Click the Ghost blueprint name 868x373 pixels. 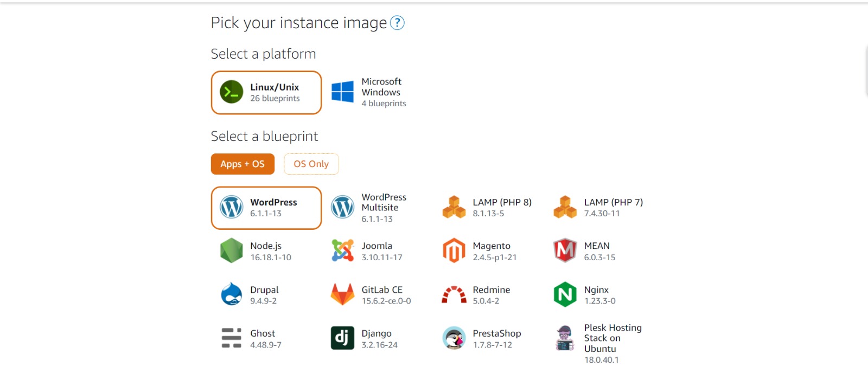click(263, 333)
